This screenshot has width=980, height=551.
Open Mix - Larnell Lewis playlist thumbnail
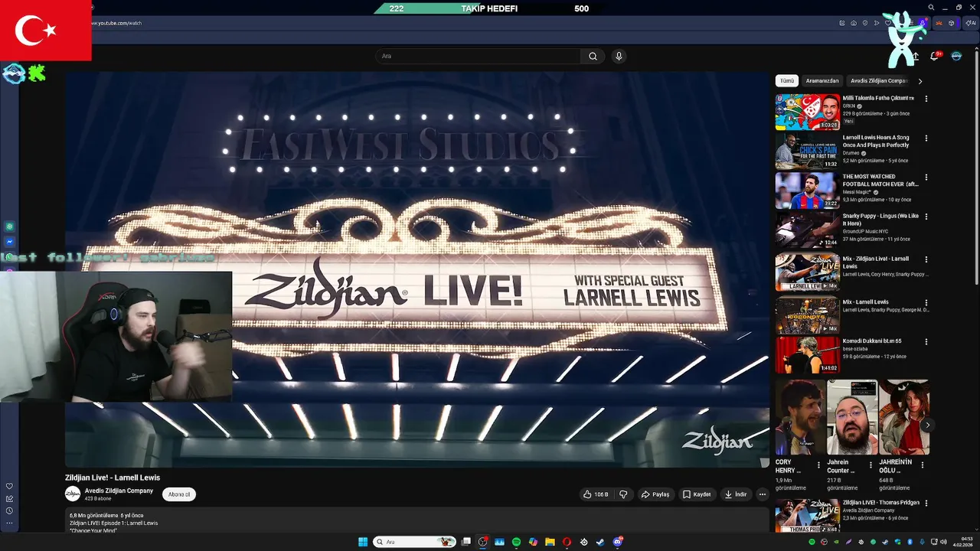pos(808,315)
